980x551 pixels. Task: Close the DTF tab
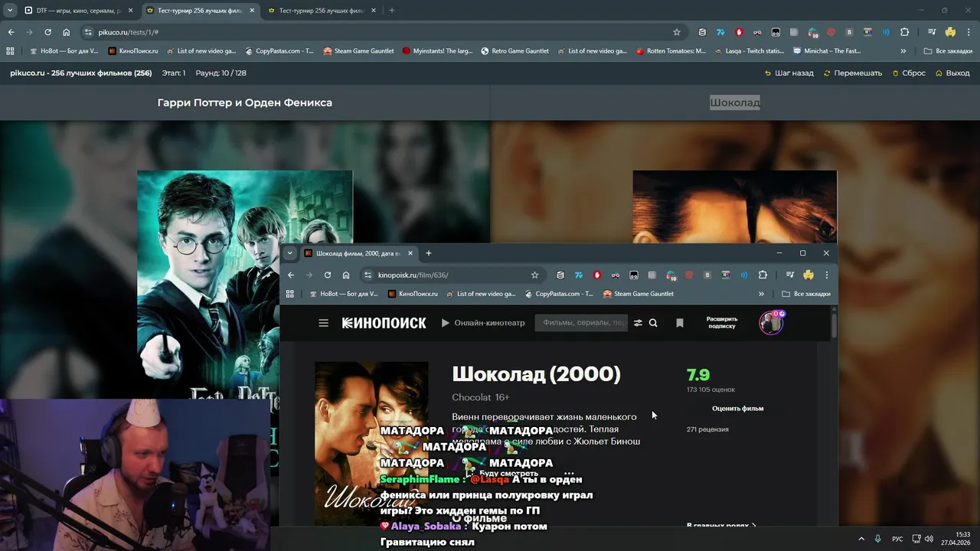(x=130, y=11)
